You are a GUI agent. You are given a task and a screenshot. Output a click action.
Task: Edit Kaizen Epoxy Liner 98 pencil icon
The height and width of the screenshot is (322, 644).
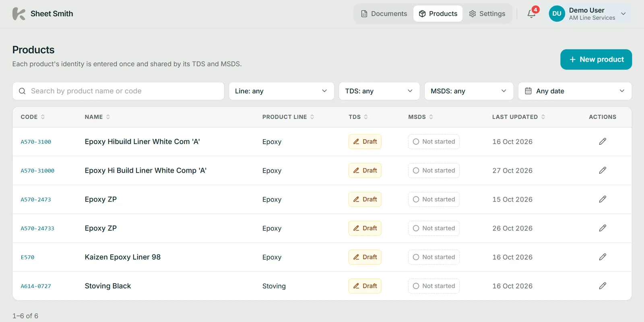point(603,257)
